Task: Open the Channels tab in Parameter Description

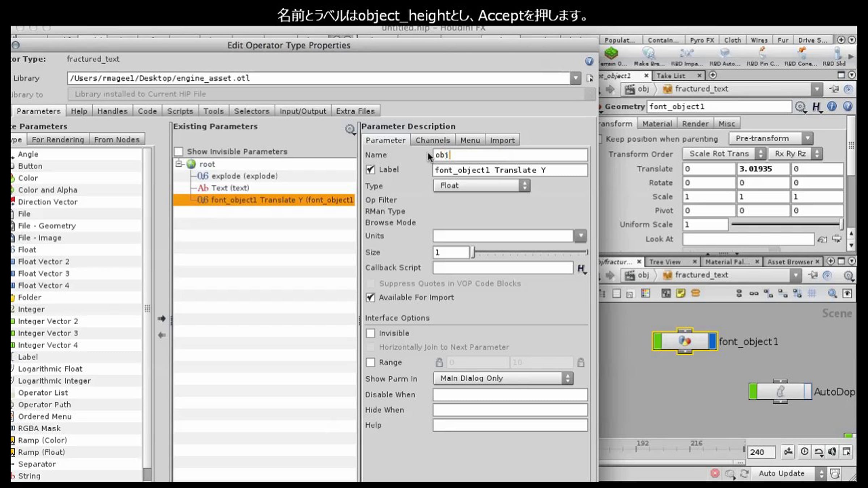Action: tap(433, 140)
